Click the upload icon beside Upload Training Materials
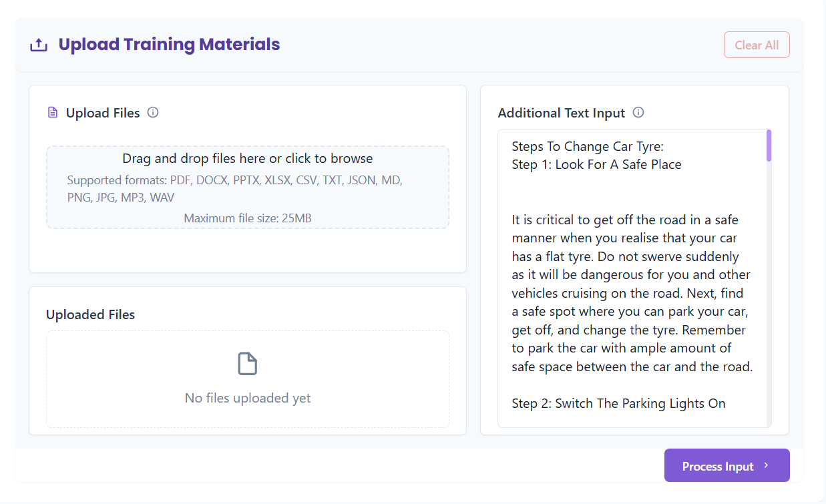This screenshot has width=826, height=504. coord(39,45)
